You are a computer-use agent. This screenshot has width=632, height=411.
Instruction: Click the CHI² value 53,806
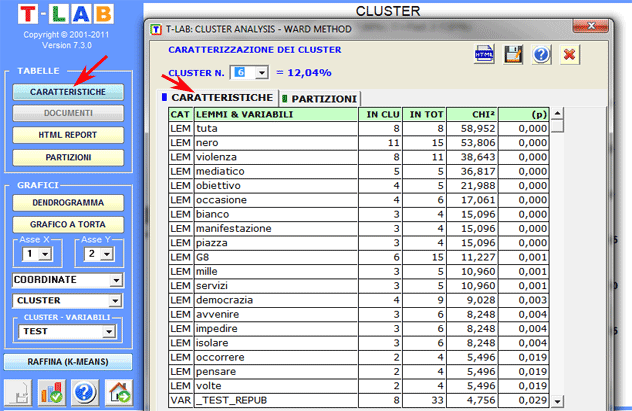tap(472, 143)
